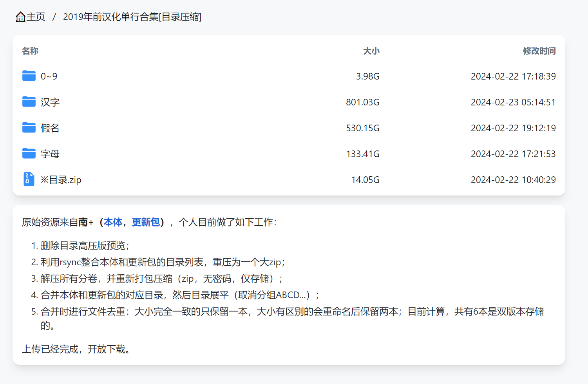Click the text 原始资源来自南+
Image resolution: width=588 pixels, height=384 pixels.
coord(58,222)
